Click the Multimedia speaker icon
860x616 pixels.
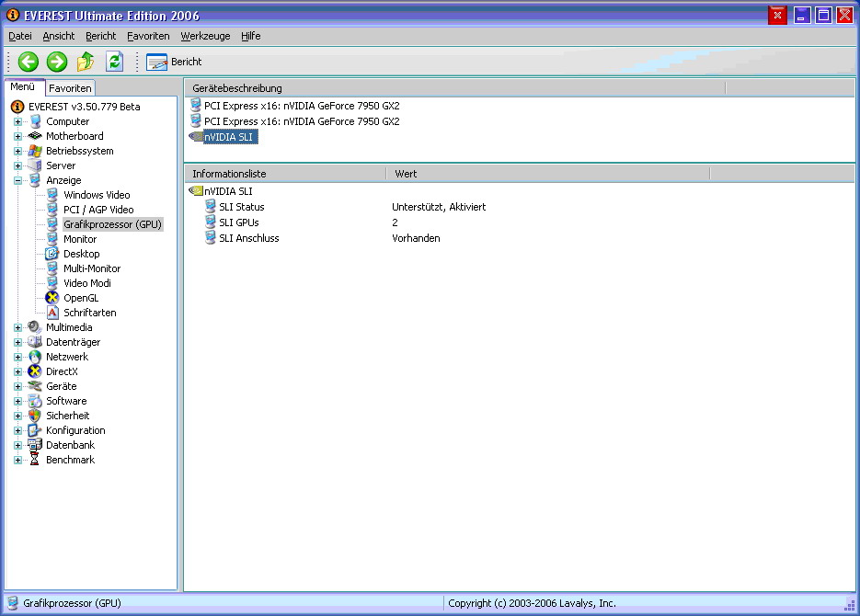point(35,327)
